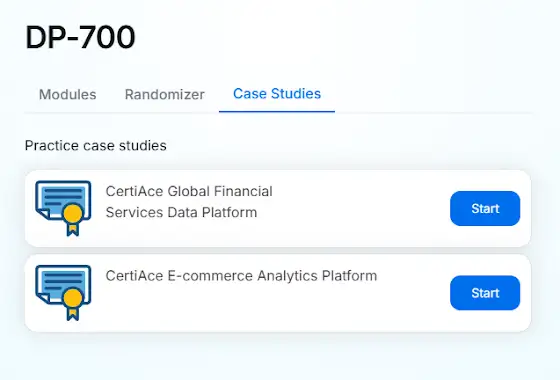
Task: Click the Services Data Platform text line
Action: pos(181,212)
